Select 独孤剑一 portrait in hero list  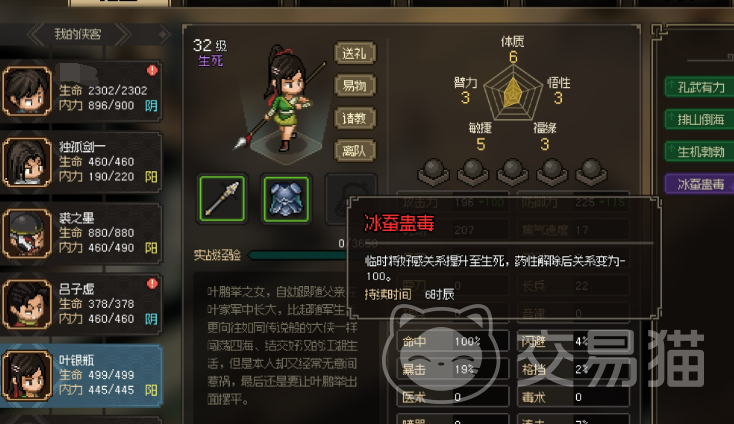(27, 162)
